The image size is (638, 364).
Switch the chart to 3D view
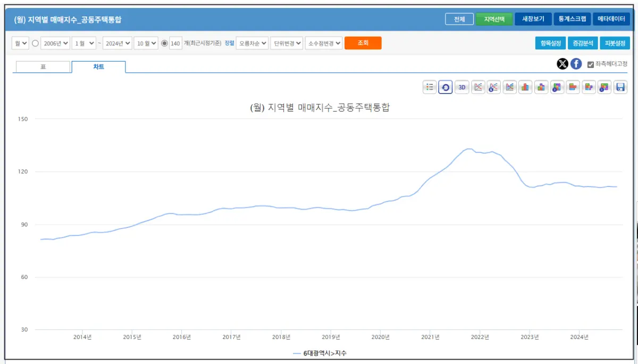pos(461,87)
